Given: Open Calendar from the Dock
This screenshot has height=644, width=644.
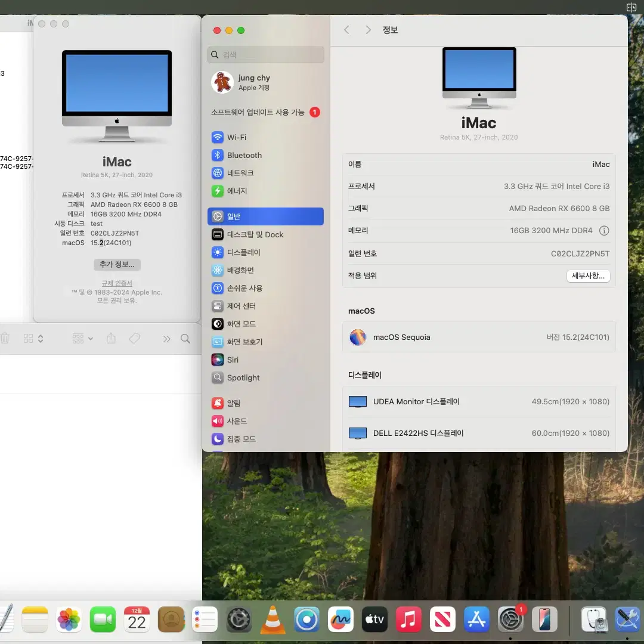Looking at the screenshot, I should click(137, 619).
